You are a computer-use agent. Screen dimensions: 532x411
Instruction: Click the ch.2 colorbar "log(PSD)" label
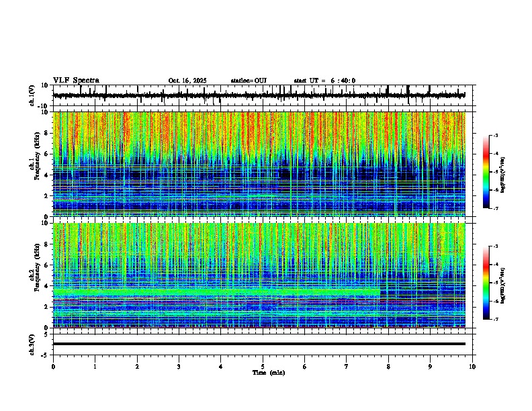(x=503, y=285)
